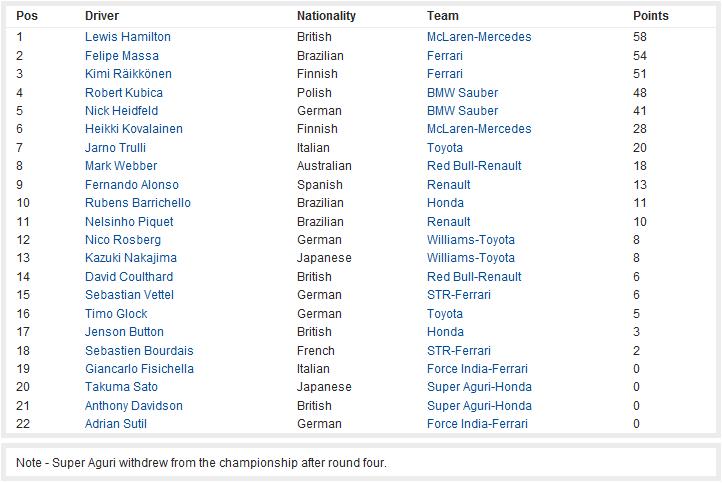Screen dimensions: 722x483
Task: Open STR-Ferrari link beside Sebastian Vettel
Action: click(459, 295)
